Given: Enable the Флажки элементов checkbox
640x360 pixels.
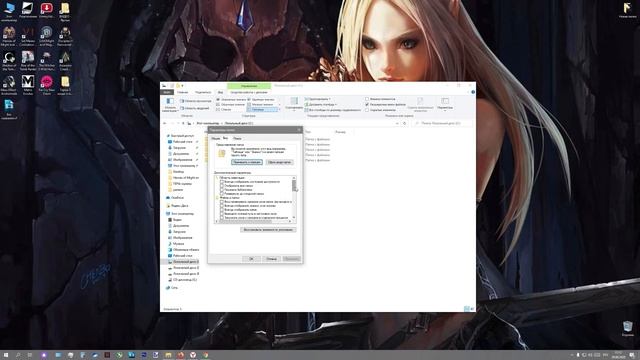Looking at the screenshot, I should (x=367, y=99).
